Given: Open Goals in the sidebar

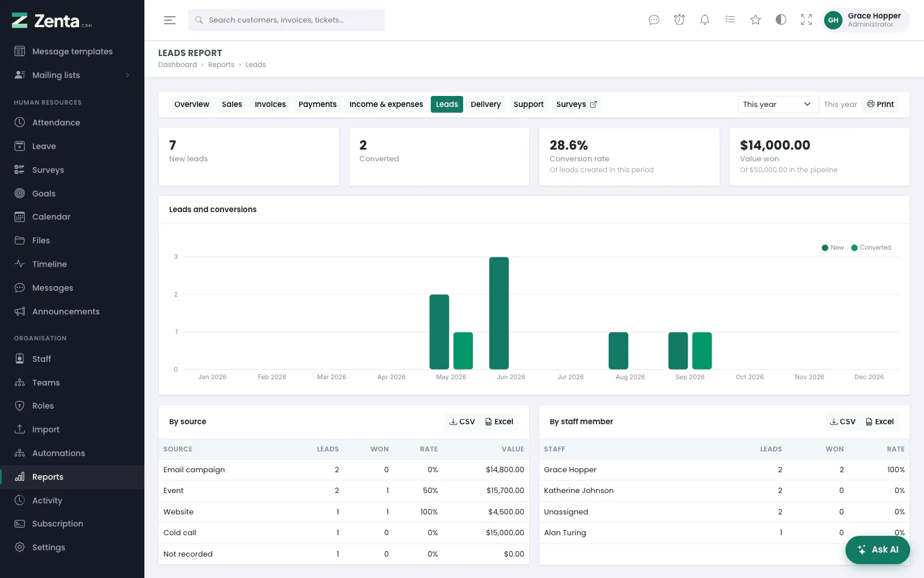Looking at the screenshot, I should (x=72, y=194).
